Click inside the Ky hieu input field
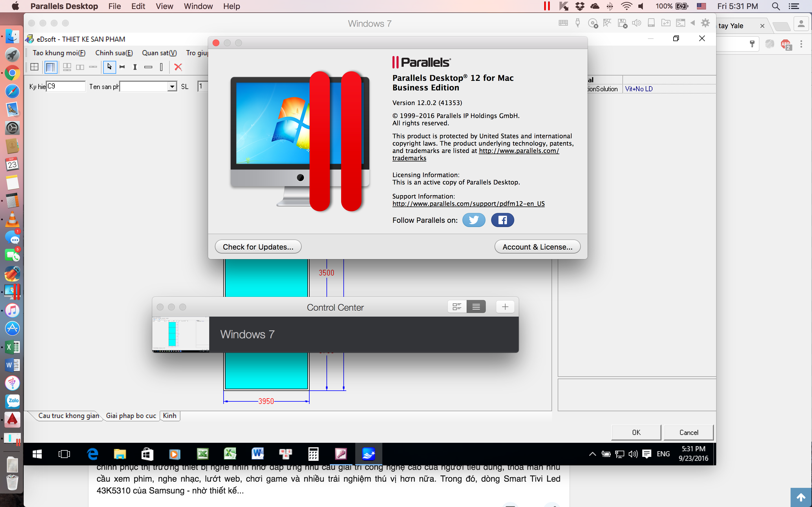This screenshot has height=507, width=812. (x=66, y=86)
